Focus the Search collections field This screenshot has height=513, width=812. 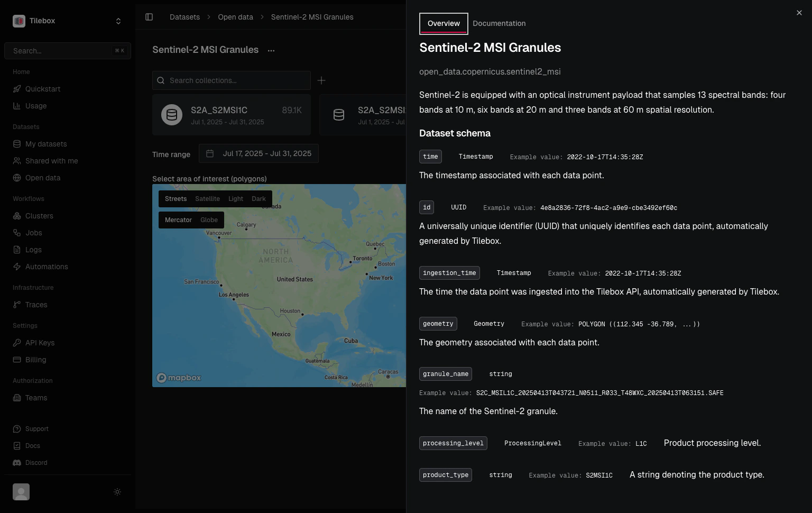(x=232, y=80)
